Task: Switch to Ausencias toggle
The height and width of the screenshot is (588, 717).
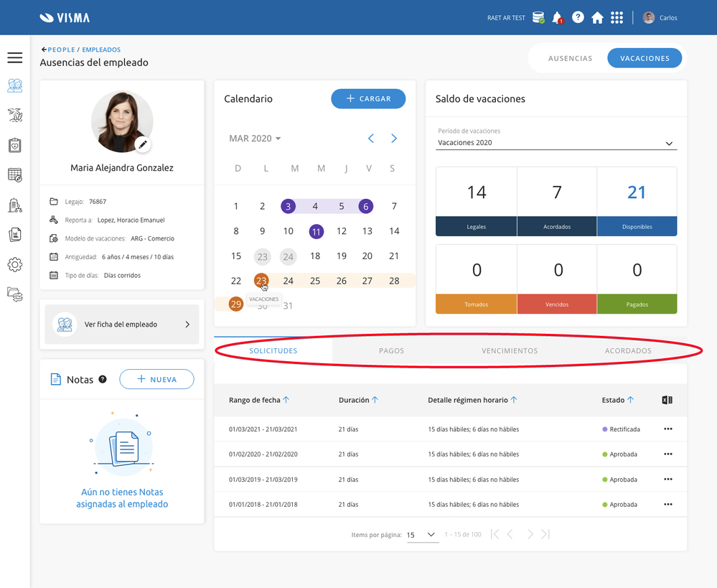Action: pyautogui.click(x=570, y=58)
